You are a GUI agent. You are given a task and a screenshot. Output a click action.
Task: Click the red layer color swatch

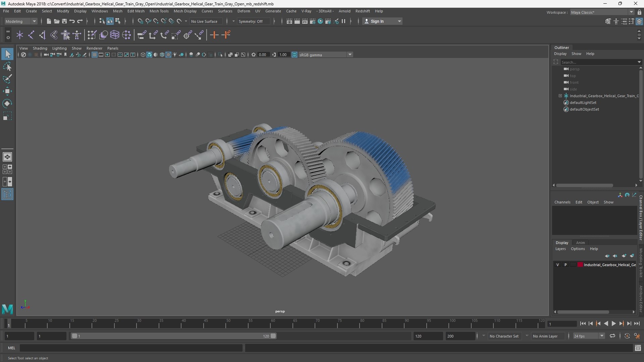580,265
